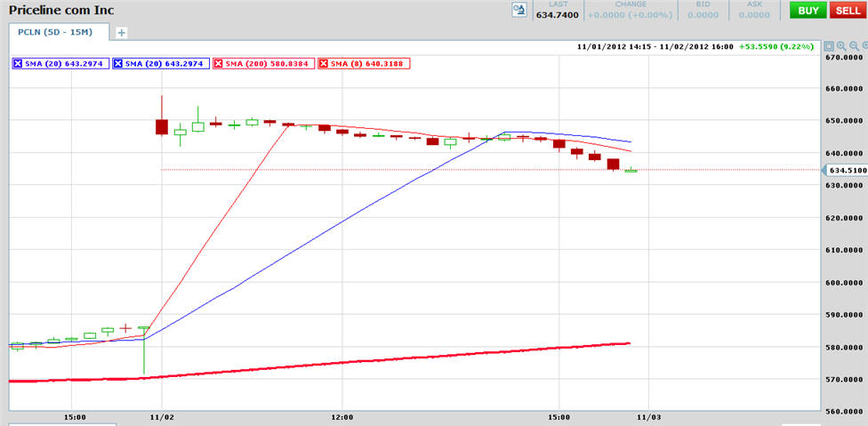Click the ASK column header

click(754, 4)
